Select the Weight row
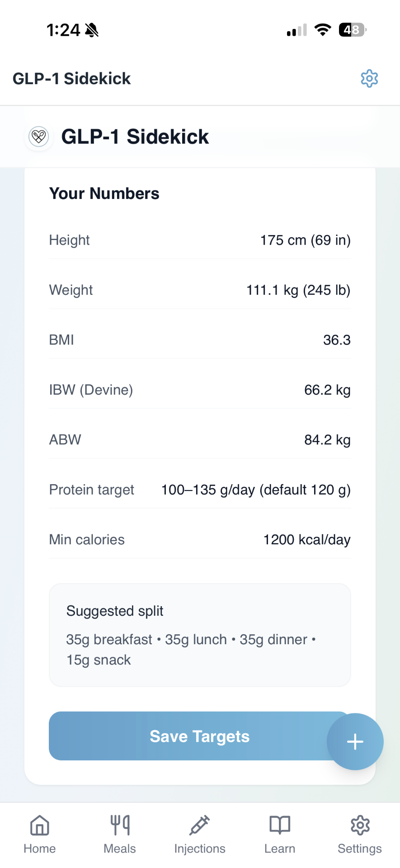Screen dimensions: 400x868 coord(200,290)
